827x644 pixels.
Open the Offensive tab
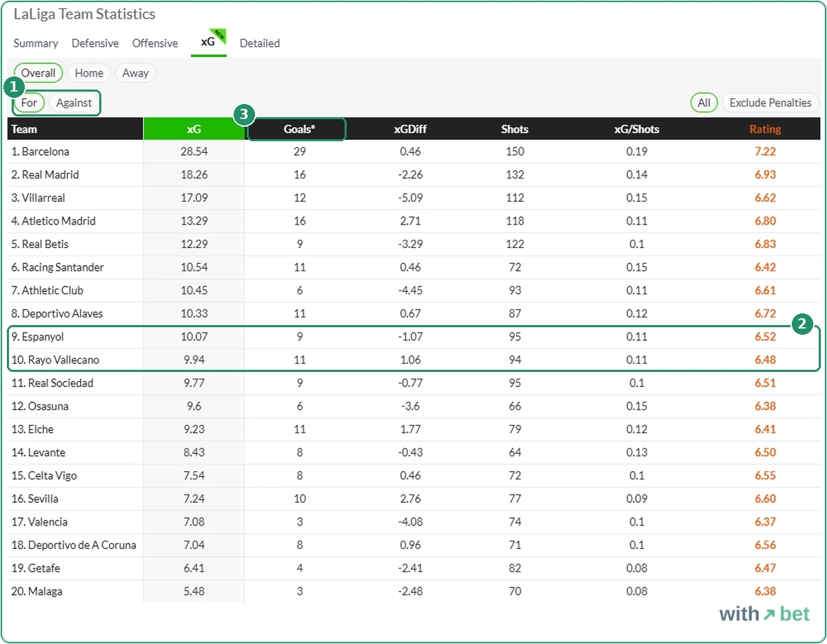point(155,43)
